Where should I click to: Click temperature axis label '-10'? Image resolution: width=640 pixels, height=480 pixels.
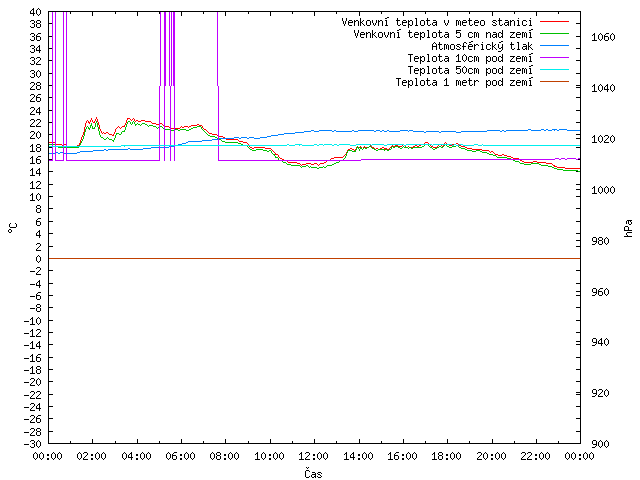(33, 321)
